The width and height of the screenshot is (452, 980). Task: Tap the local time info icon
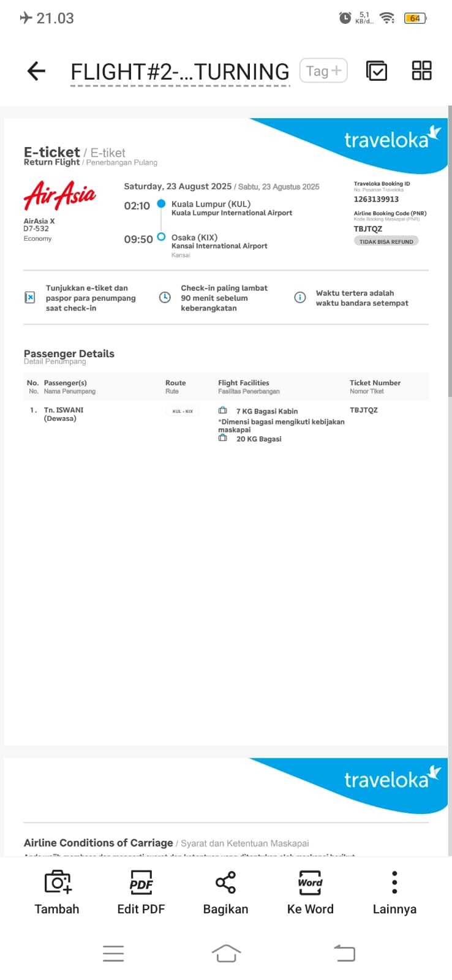[x=300, y=298]
